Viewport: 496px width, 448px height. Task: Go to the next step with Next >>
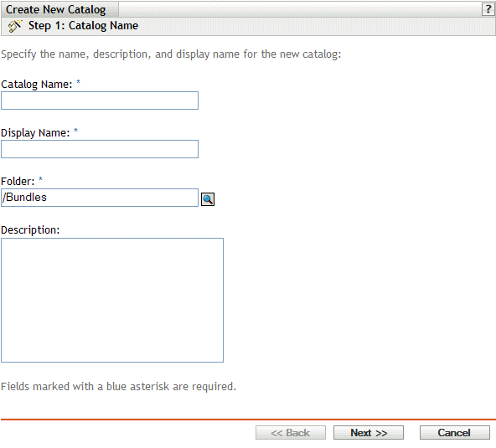(x=369, y=432)
